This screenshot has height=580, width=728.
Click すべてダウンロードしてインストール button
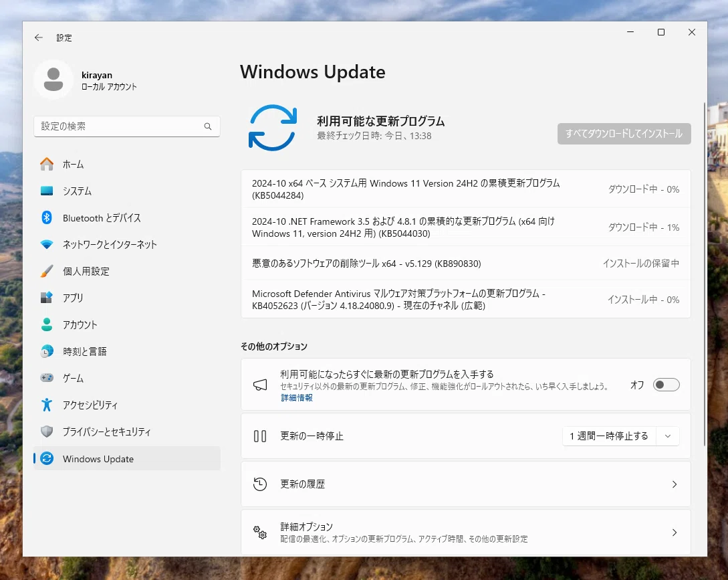(624, 134)
